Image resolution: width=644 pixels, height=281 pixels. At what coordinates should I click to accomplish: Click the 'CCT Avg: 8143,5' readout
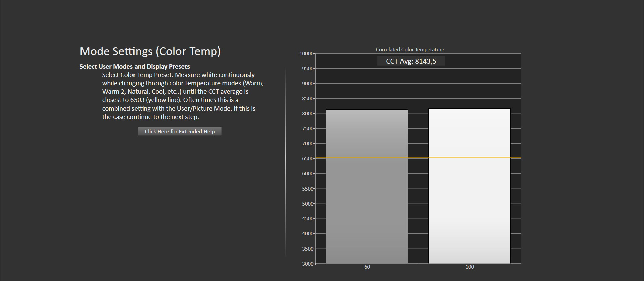[x=411, y=61]
